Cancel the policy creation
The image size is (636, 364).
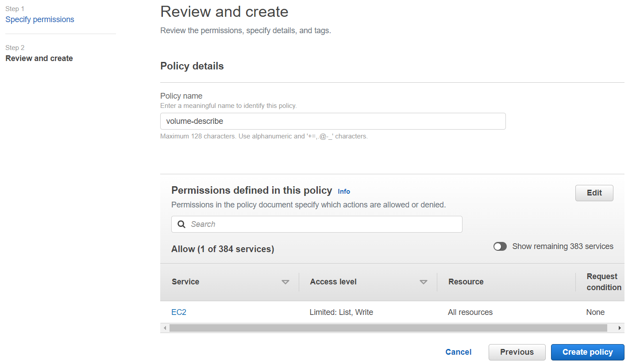point(459,352)
